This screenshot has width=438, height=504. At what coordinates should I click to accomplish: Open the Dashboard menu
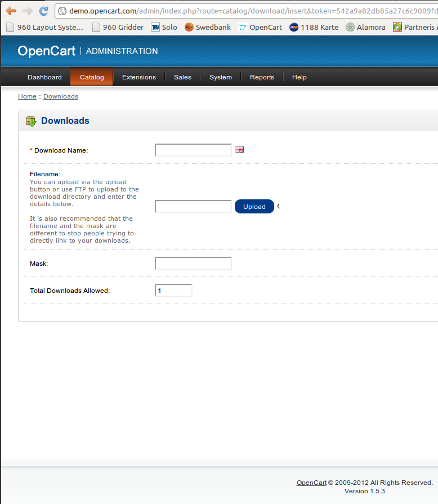click(44, 77)
